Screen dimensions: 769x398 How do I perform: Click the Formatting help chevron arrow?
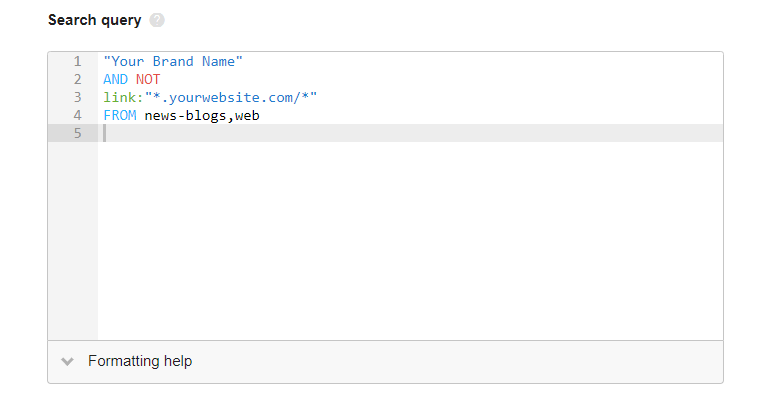[67, 362]
